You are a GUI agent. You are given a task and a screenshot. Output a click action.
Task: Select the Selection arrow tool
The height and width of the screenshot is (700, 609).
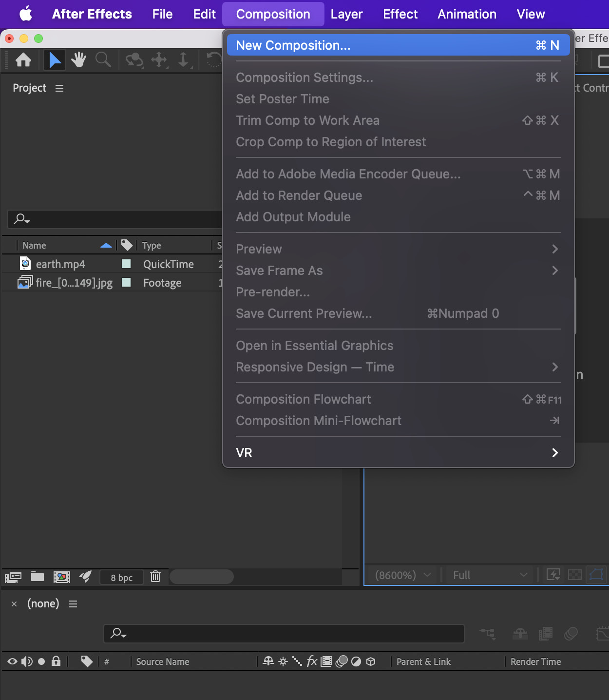pos(55,60)
